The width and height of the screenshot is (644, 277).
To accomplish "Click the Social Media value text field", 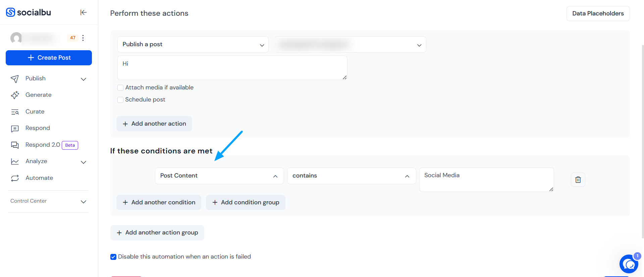I will (x=486, y=180).
